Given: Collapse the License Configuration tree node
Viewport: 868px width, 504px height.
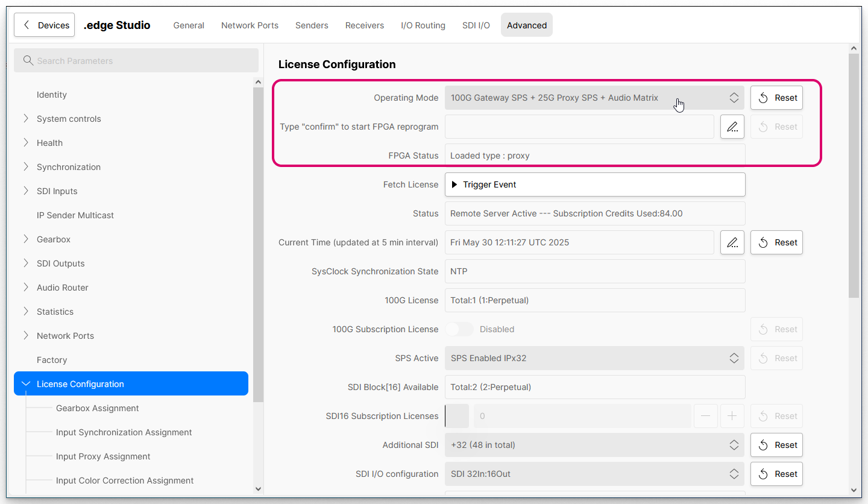Looking at the screenshot, I should point(26,384).
